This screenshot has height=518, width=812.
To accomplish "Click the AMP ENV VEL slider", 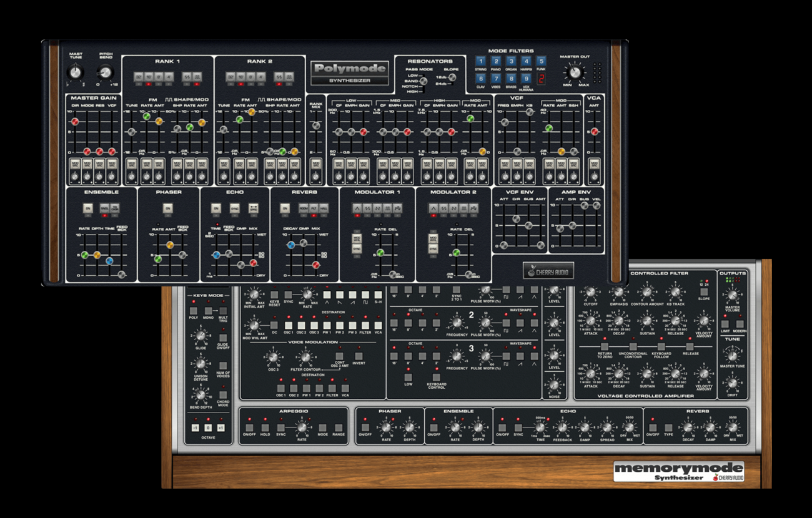I will click(597, 204).
